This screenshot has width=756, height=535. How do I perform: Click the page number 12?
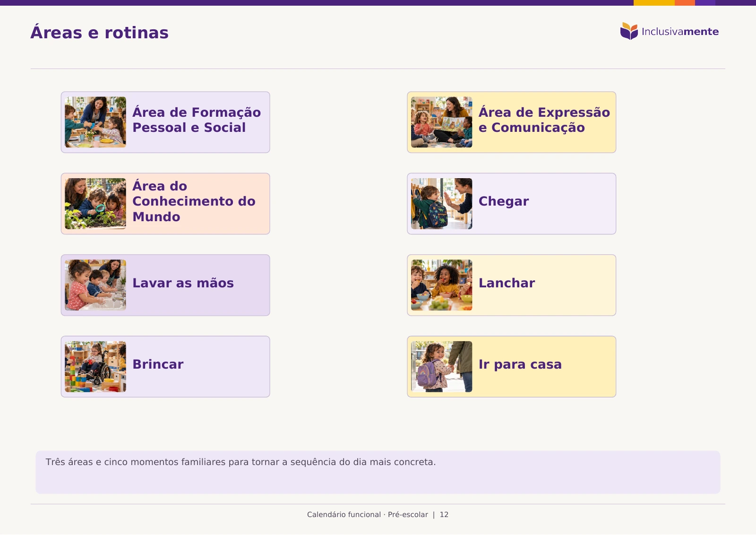(x=444, y=515)
